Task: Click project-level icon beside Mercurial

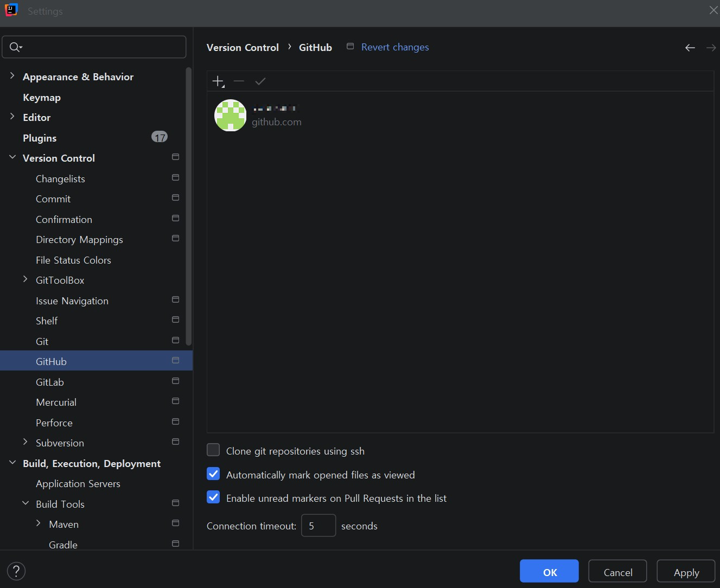Action: point(175,401)
